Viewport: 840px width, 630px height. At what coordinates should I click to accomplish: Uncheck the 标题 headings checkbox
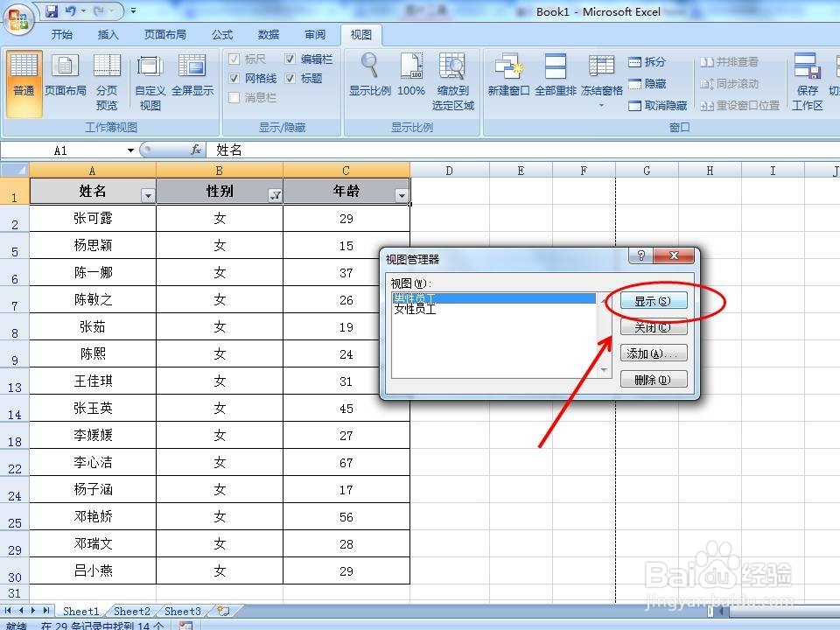[290, 79]
